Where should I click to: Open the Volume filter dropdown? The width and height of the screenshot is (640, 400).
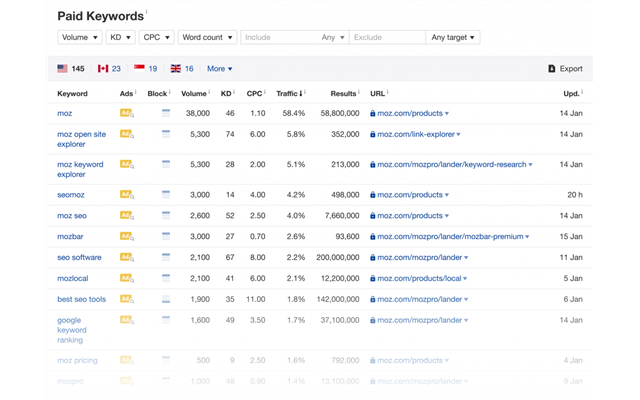click(x=80, y=37)
